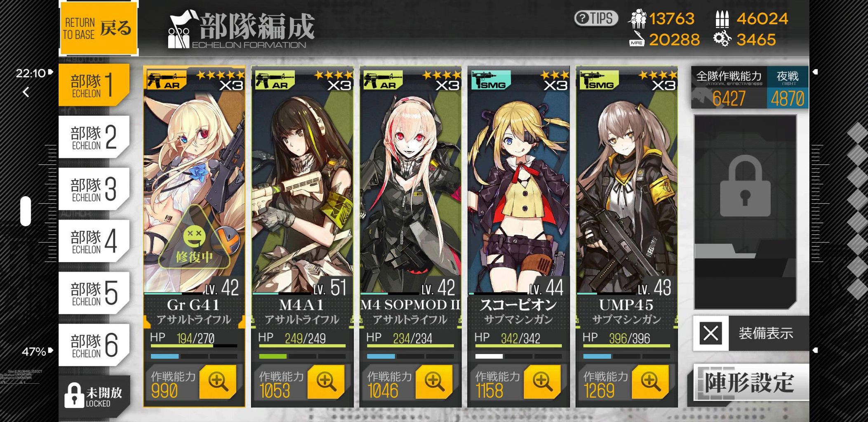
Task: Select Echelon 5 tab
Action: pos(94,293)
